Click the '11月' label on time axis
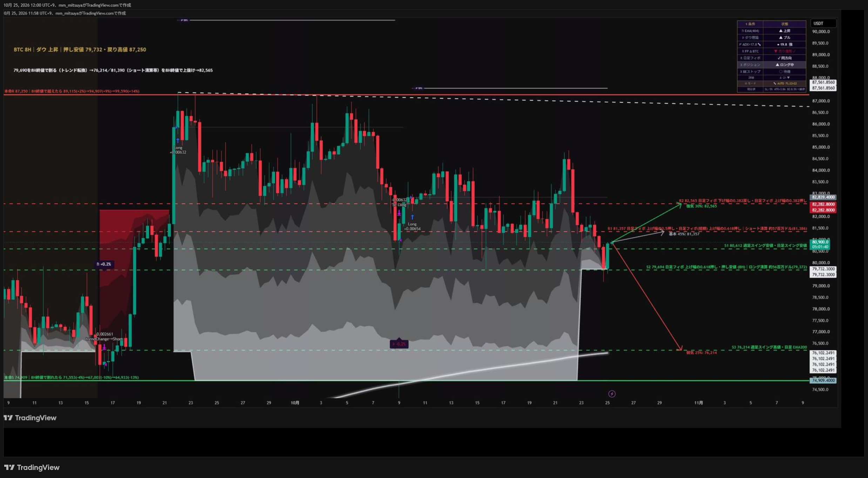Viewport: 868px width, 478px height. (699, 403)
